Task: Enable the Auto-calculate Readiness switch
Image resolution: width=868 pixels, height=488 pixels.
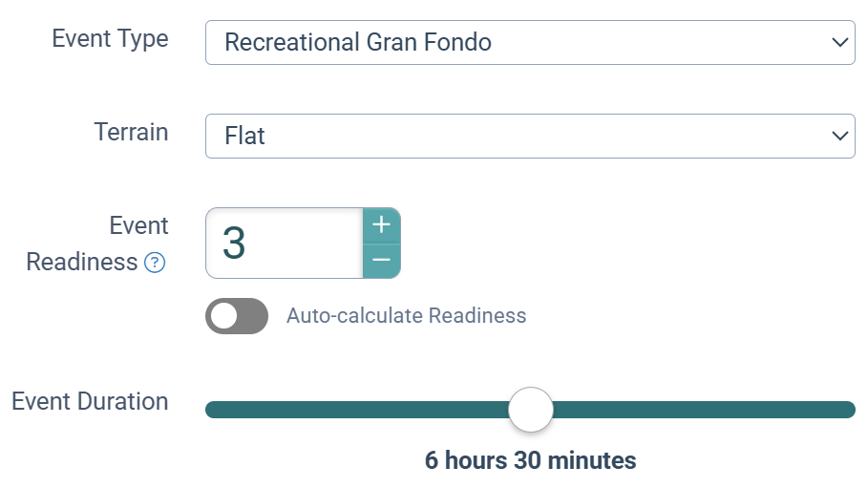Action: click(x=237, y=316)
